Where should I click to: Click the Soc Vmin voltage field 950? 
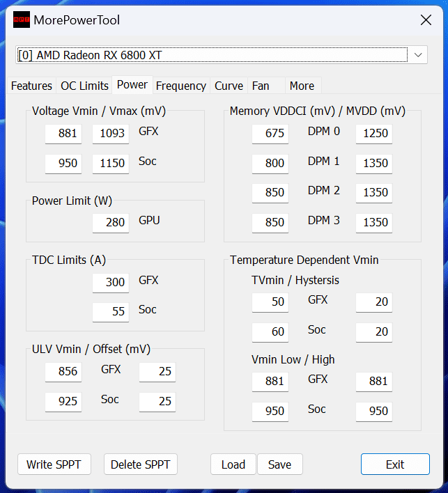(63, 164)
